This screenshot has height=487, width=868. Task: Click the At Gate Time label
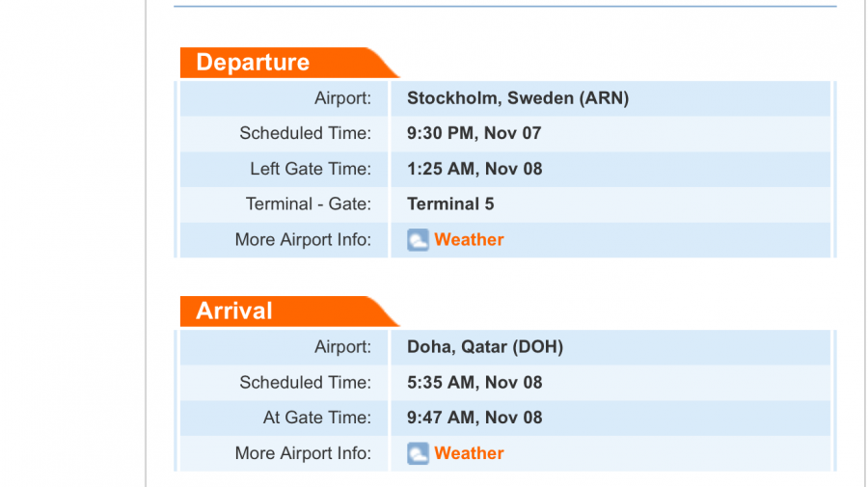pyautogui.click(x=316, y=418)
